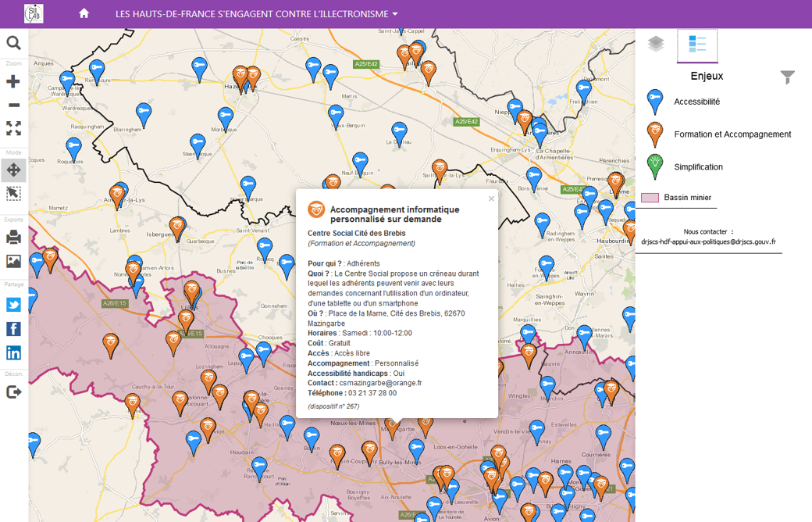Image resolution: width=812 pixels, height=522 pixels.
Task: Click the blue marker at Haverskerque
Action: (248, 188)
